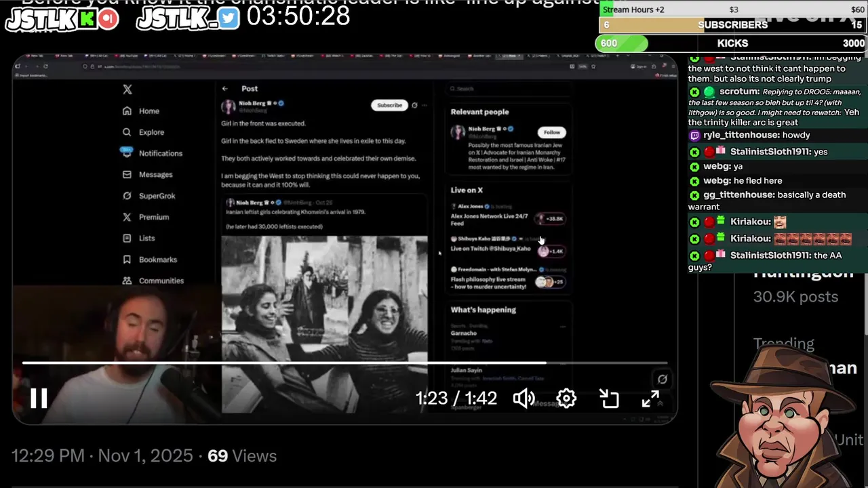868x488 pixels.
Task: Pause the playing video
Action: [39, 399]
